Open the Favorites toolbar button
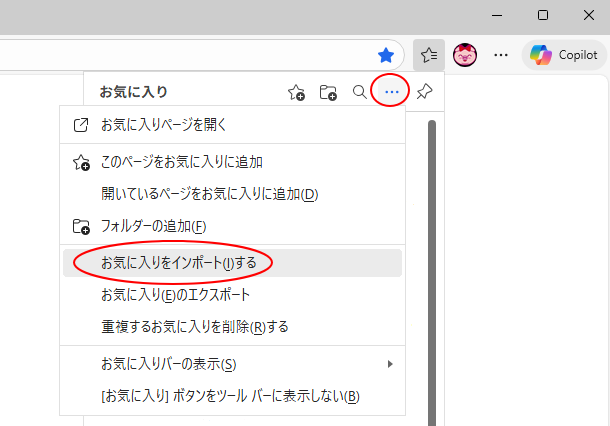610x426 pixels. pyautogui.click(x=429, y=55)
